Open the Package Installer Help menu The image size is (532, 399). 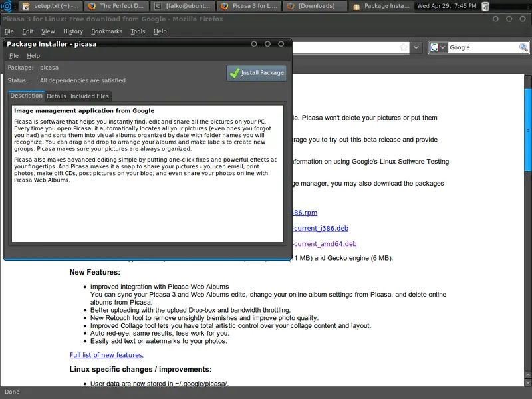pos(33,56)
